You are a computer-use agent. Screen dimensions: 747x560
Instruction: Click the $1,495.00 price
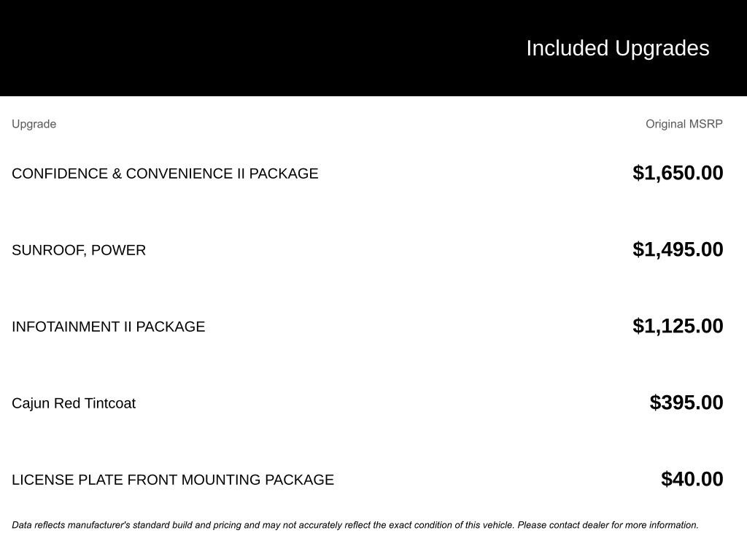[x=678, y=249]
